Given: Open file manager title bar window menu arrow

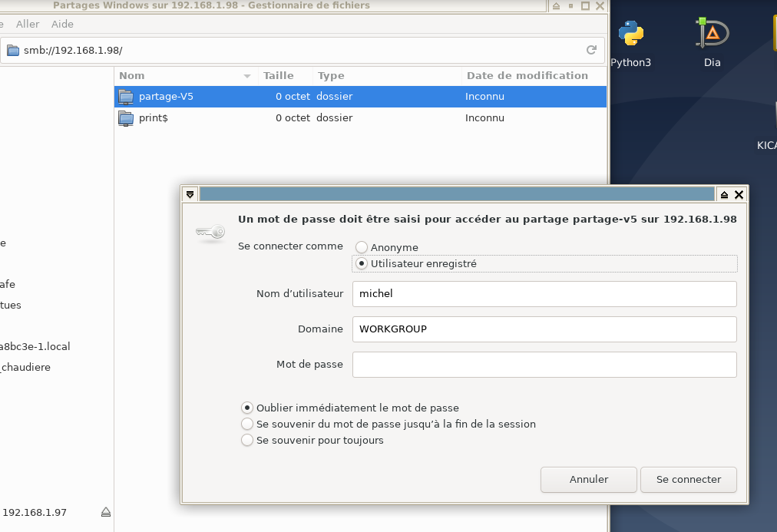Looking at the screenshot, I should (x=556, y=6).
